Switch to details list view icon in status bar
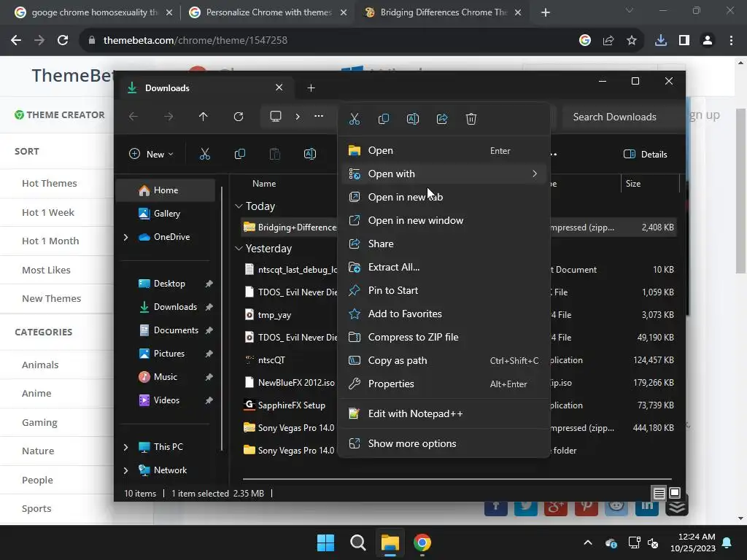This screenshot has height=560, width=747. [x=659, y=494]
